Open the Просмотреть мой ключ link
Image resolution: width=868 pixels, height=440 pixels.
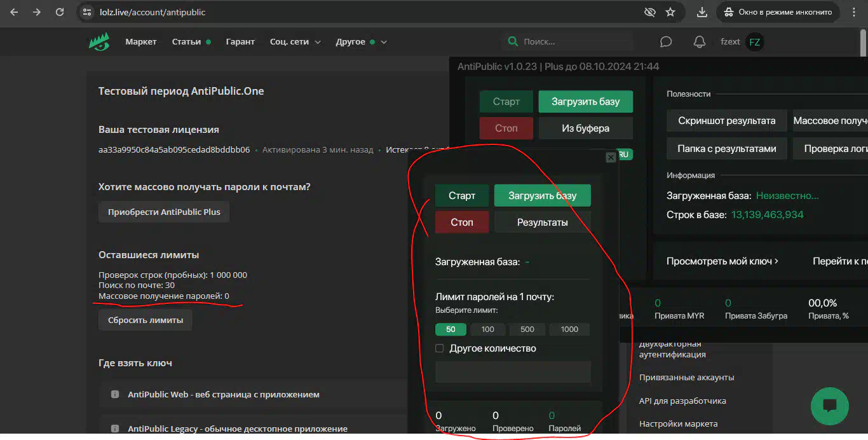click(722, 261)
